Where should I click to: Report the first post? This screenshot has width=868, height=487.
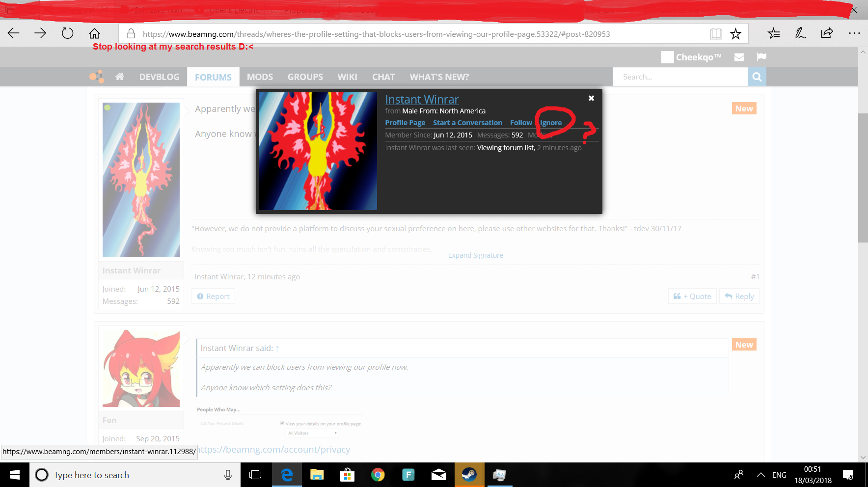point(213,296)
